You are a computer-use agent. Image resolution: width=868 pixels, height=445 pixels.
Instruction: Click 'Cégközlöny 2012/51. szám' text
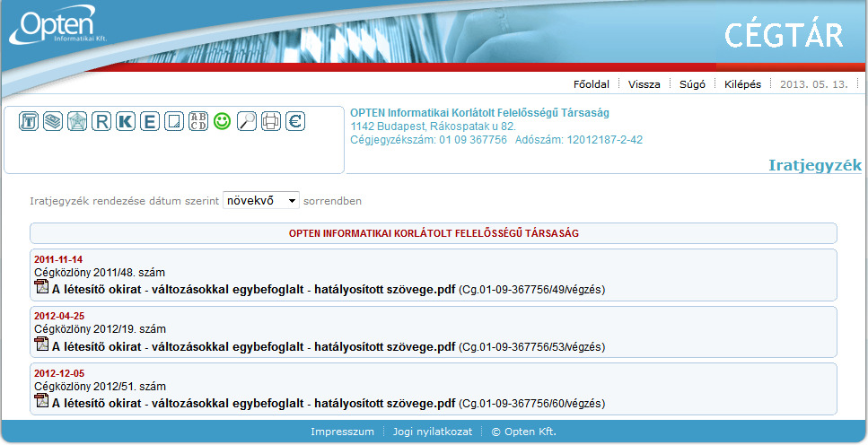(x=100, y=387)
